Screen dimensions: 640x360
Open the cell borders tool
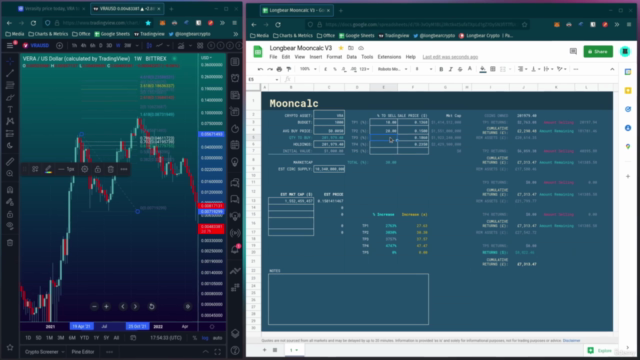493,69
